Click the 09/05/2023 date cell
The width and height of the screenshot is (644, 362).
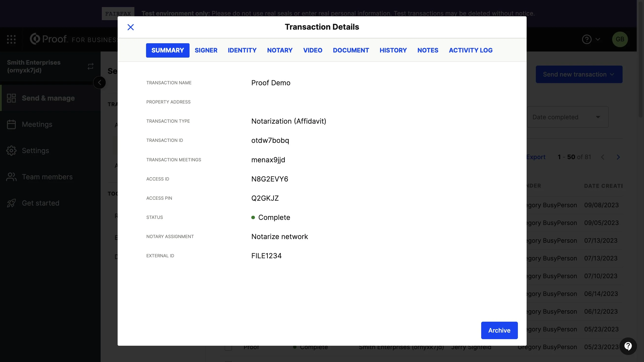click(601, 223)
